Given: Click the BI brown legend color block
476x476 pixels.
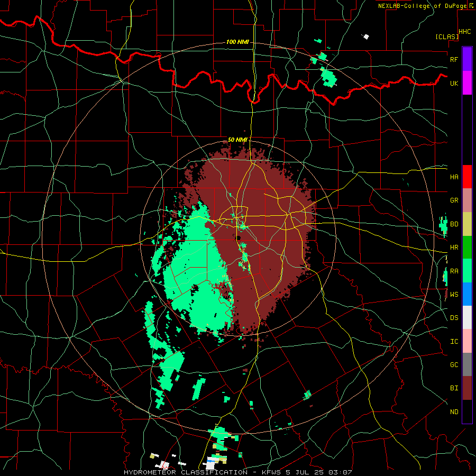Looking at the screenshot, I should 467,388.
